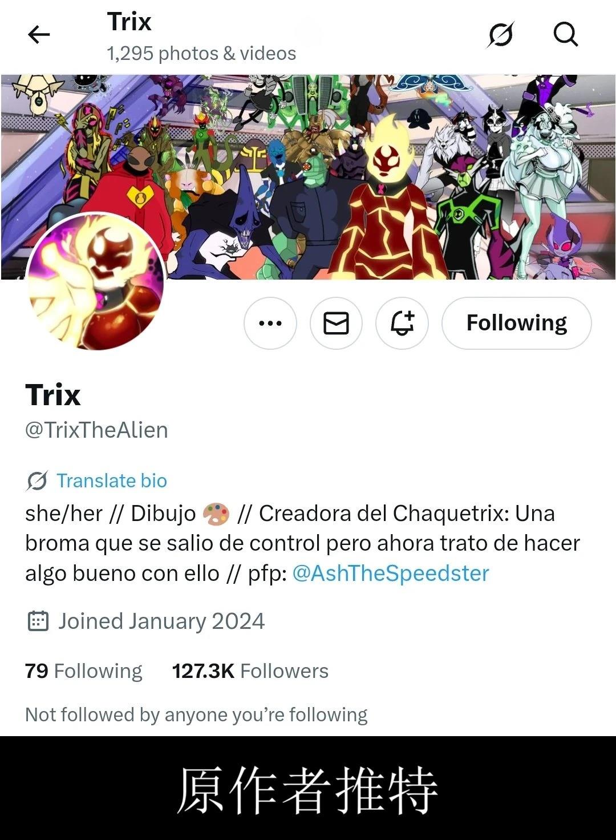Click the Following button to unfollow

click(x=517, y=323)
